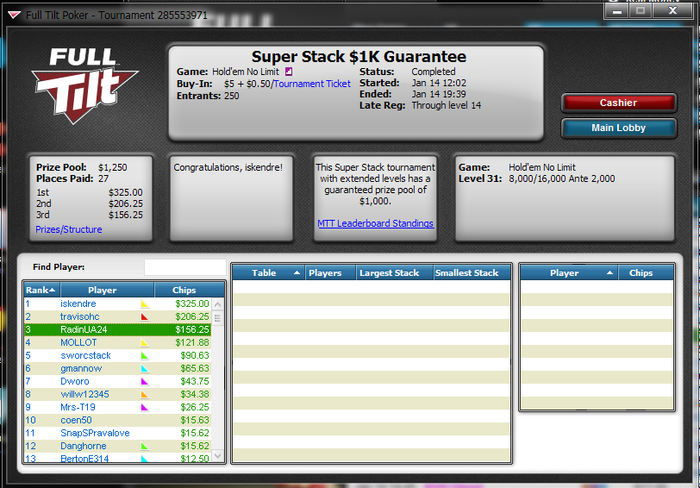Click willw12345's orange note flag
This screenshot has height=488, width=700.
(x=145, y=395)
